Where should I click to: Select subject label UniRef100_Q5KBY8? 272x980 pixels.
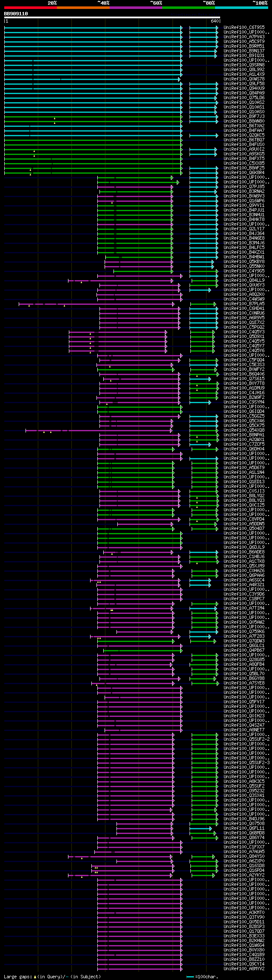coord(244,261)
